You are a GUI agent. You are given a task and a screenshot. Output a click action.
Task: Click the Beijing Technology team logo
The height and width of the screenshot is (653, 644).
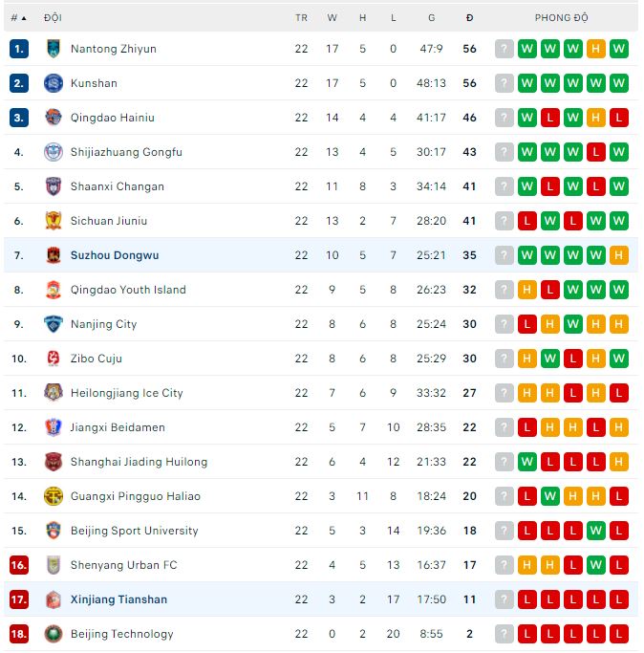[x=54, y=634]
